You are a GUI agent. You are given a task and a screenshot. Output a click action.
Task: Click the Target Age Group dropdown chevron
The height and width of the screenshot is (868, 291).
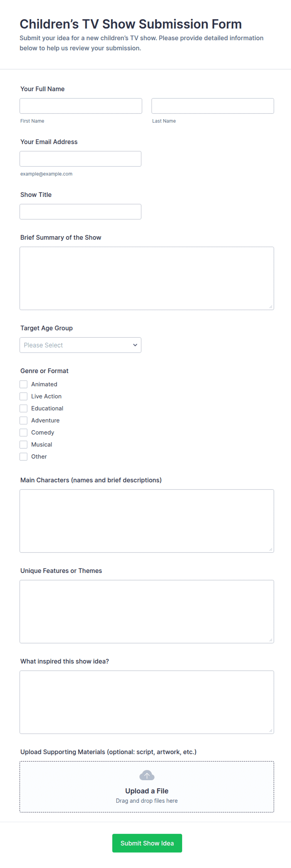click(135, 345)
